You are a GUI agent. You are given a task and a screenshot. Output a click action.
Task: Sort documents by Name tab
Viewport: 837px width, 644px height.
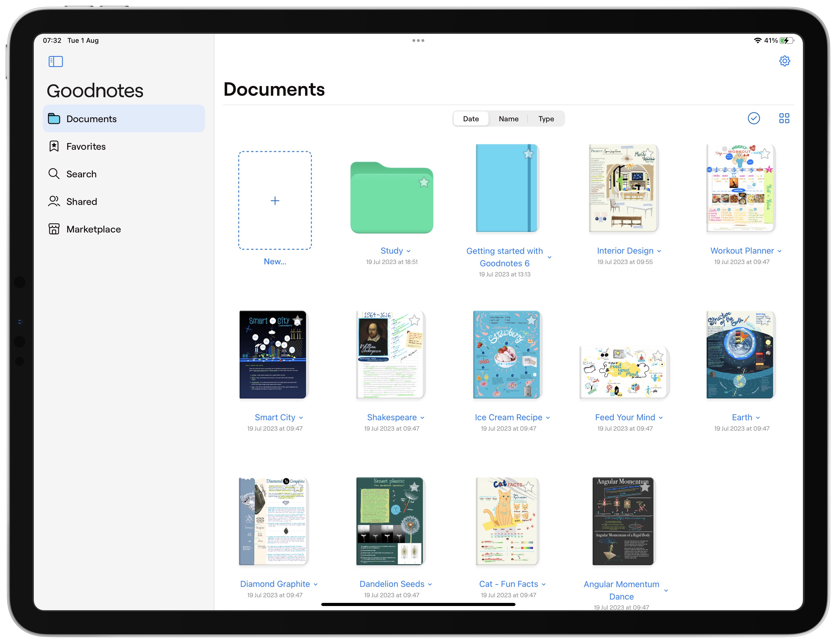click(508, 118)
